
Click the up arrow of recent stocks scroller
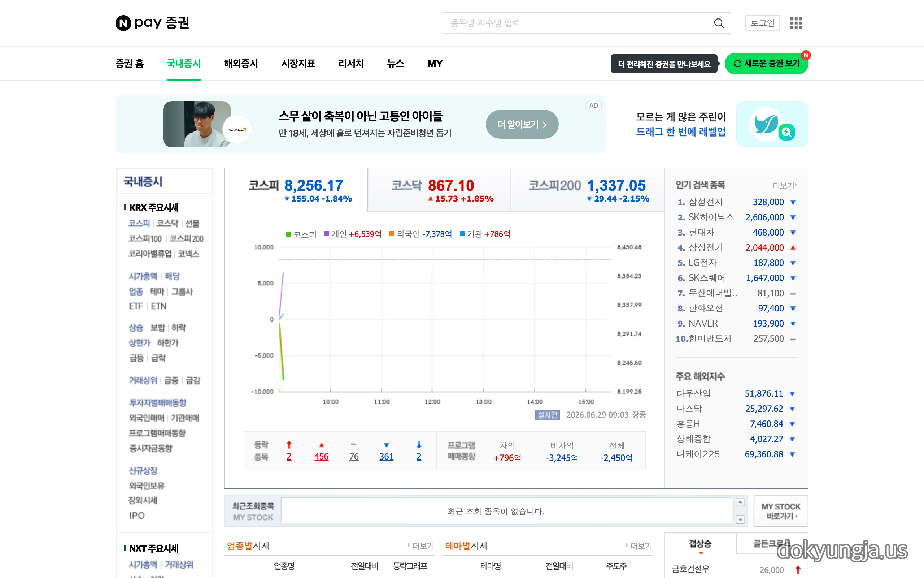[740, 502]
